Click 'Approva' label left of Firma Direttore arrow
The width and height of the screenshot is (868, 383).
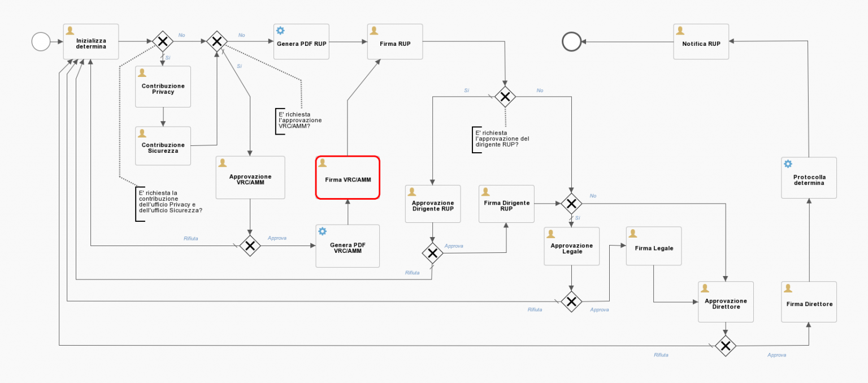click(776, 355)
